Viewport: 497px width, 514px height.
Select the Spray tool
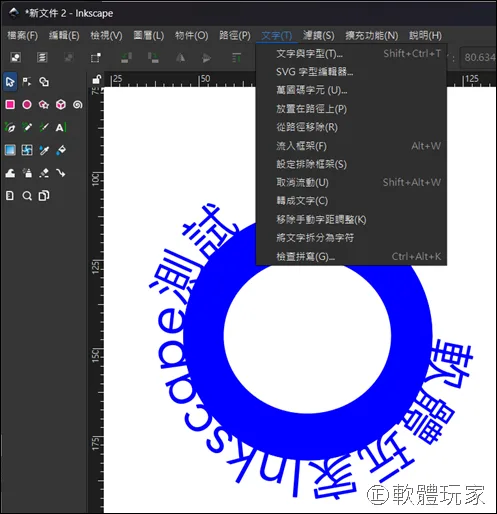(x=27, y=173)
